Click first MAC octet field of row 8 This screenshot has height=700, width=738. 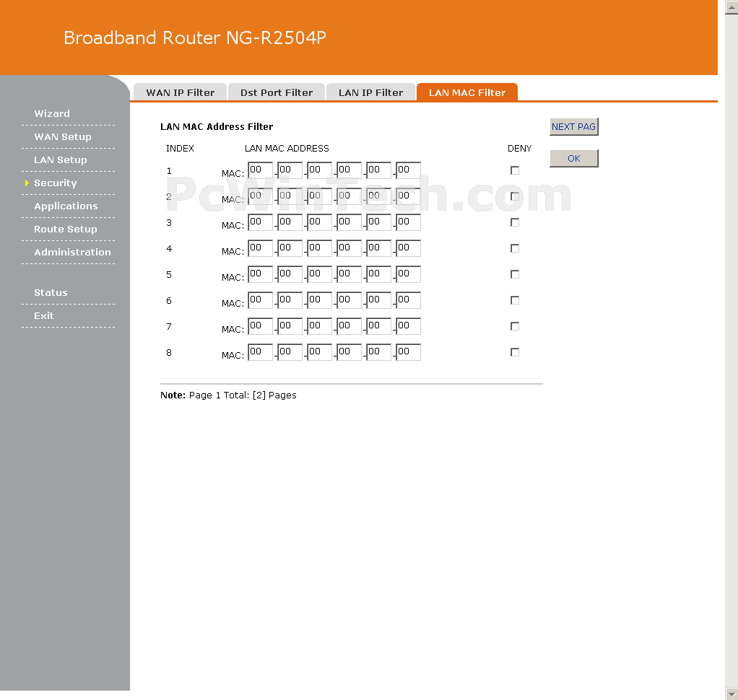[x=260, y=351]
